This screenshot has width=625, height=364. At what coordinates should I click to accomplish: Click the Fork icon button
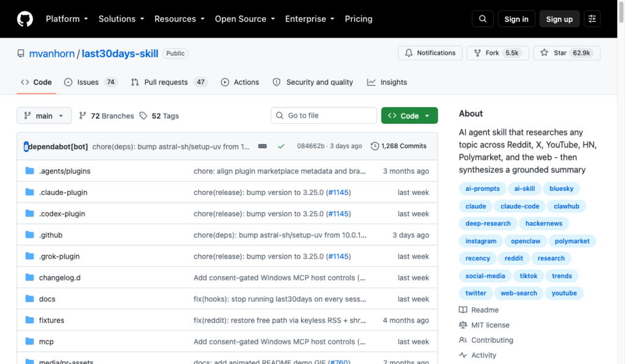pyautogui.click(x=497, y=53)
